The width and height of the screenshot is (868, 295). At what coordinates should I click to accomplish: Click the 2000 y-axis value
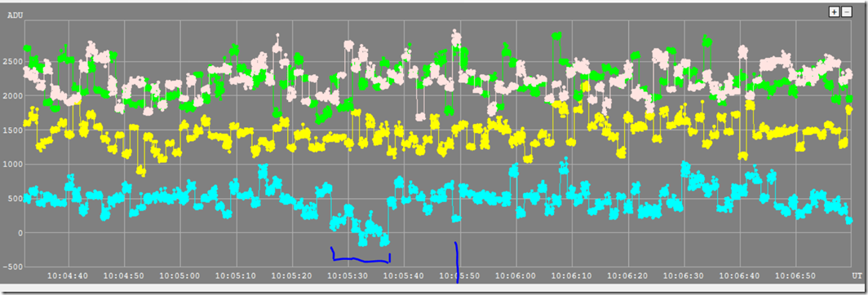(14, 95)
